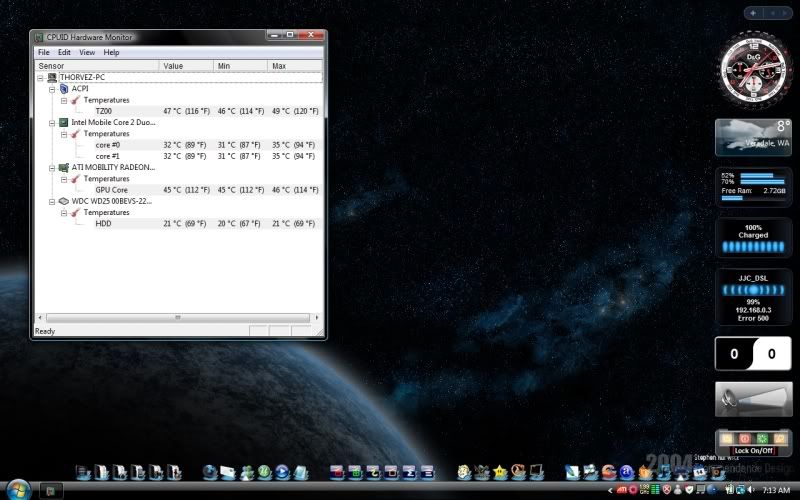Launch the blue letter 'a' dock icon
The height and width of the screenshot is (500, 800).
click(x=627, y=472)
